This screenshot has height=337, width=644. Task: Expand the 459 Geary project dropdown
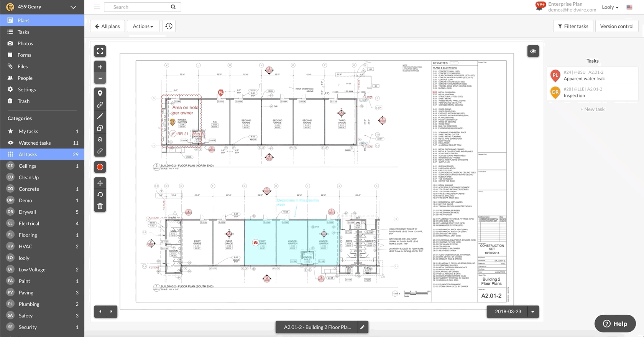tap(73, 7)
